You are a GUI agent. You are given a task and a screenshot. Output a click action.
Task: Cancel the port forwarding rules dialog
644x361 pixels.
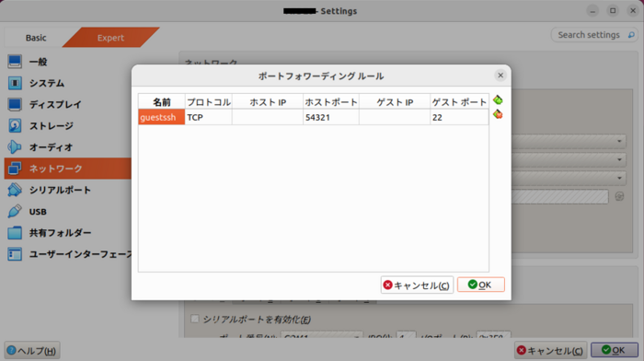point(417,285)
